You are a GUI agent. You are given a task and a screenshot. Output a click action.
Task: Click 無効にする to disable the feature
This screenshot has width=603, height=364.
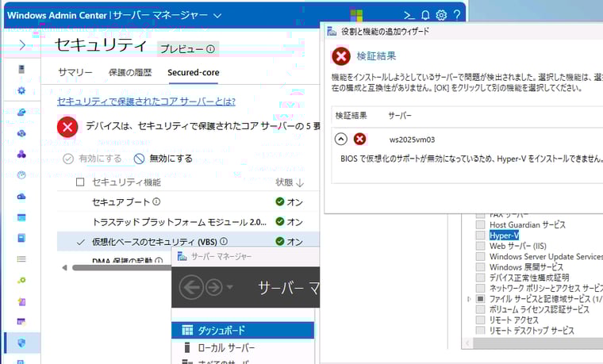point(163,159)
